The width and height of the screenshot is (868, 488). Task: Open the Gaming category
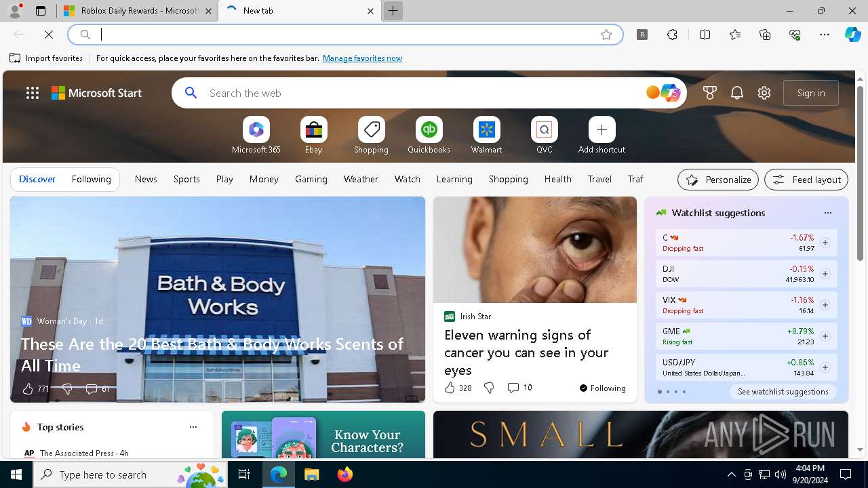[x=311, y=179]
